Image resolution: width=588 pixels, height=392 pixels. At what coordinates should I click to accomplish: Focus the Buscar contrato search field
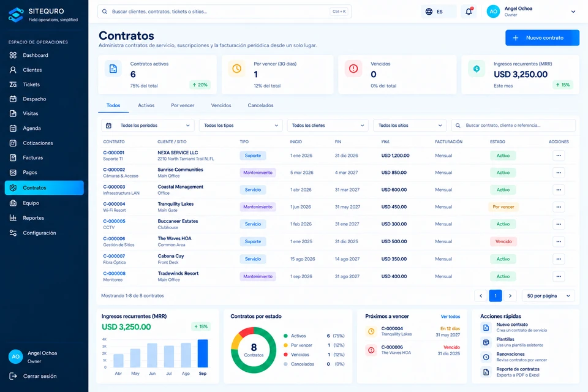(513, 126)
